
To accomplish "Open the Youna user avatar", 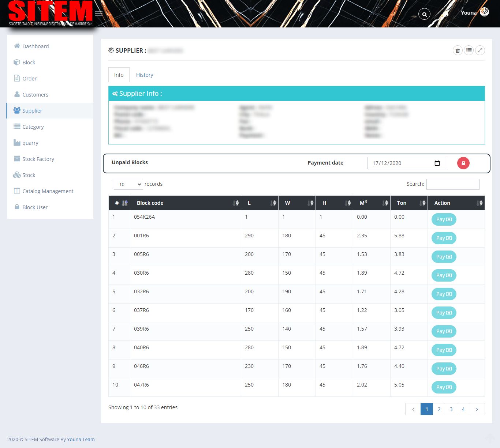I will (x=484, y=12).
